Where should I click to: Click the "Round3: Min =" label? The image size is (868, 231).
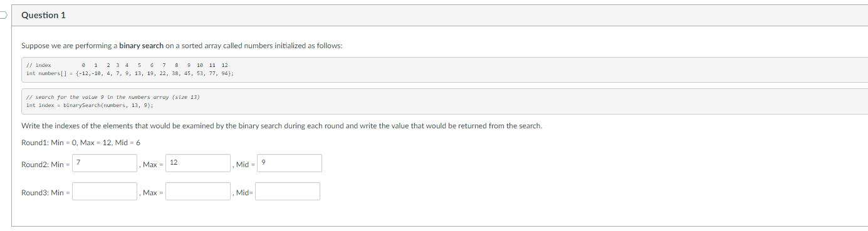(x=45, y=193)
